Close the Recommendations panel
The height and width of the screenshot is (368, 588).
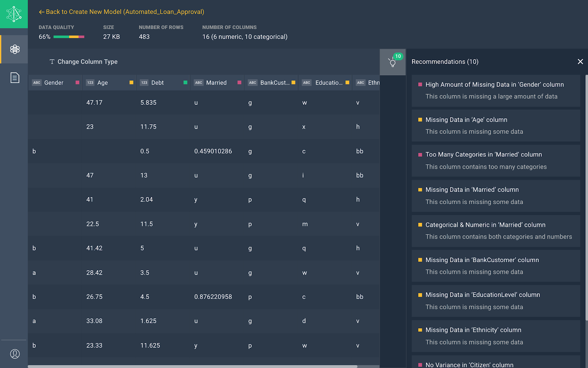[580, 62]
